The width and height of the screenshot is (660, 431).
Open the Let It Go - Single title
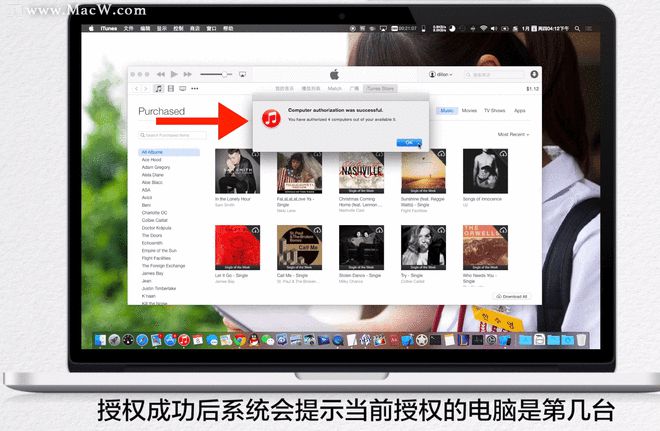tap(232, 275)
